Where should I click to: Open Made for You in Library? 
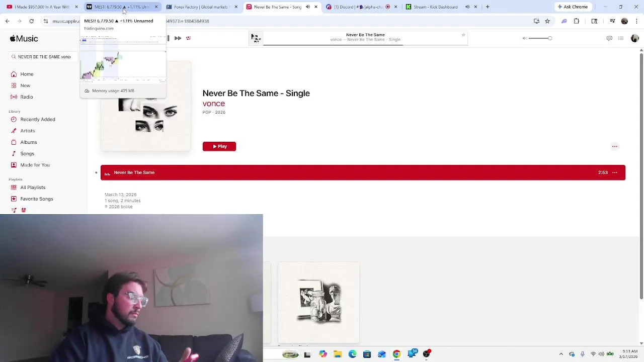(x=35, y=165)
